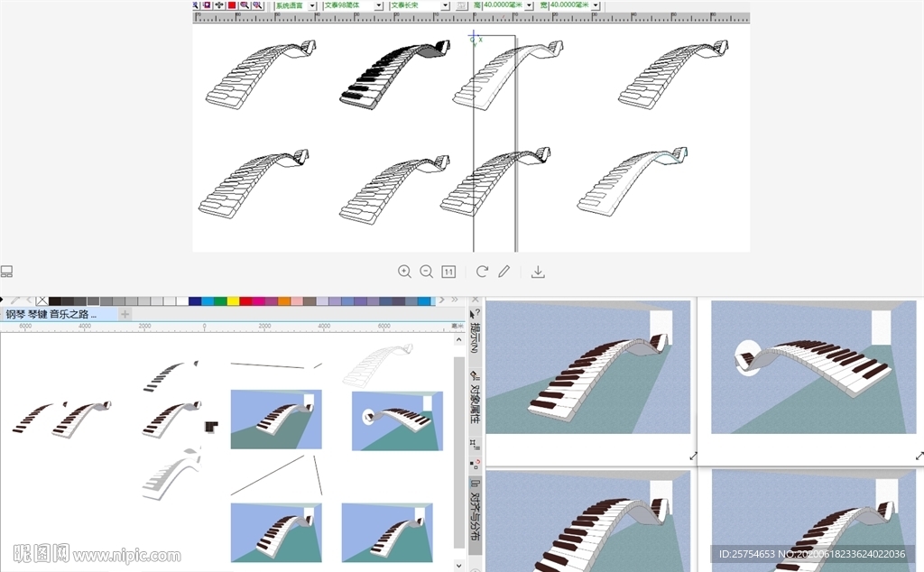This screenshot has width=924, height=572.
Task: Select canvas piano scene with white circle
Action: [397, 420]
